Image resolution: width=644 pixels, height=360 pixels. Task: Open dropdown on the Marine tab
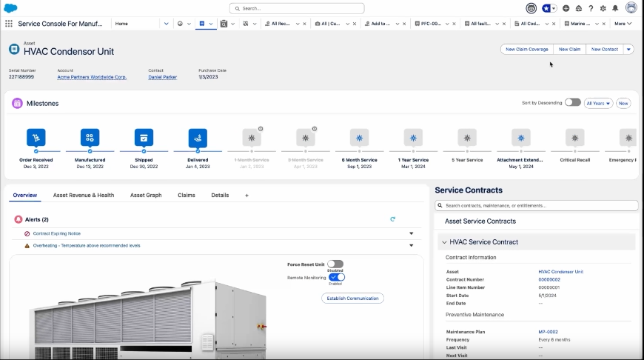597,24
